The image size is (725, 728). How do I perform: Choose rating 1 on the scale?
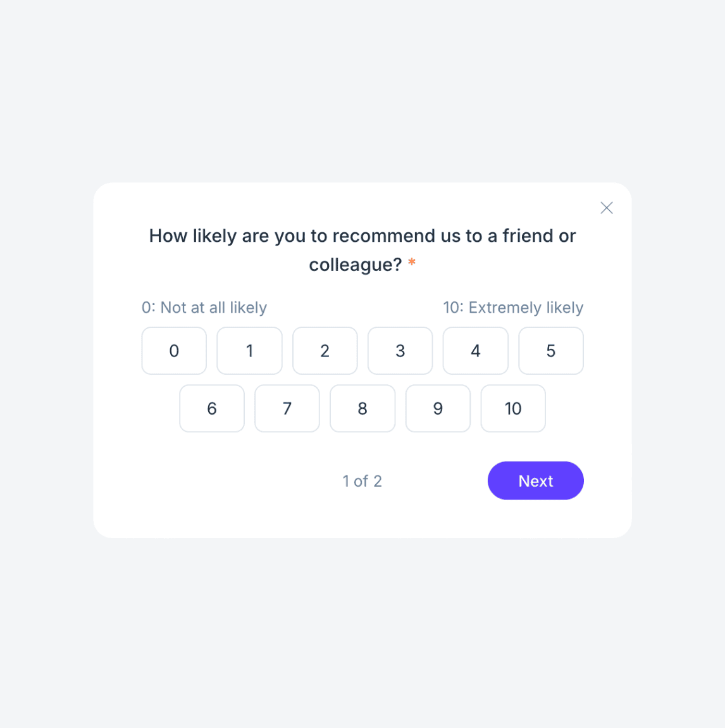pos(249,351)
